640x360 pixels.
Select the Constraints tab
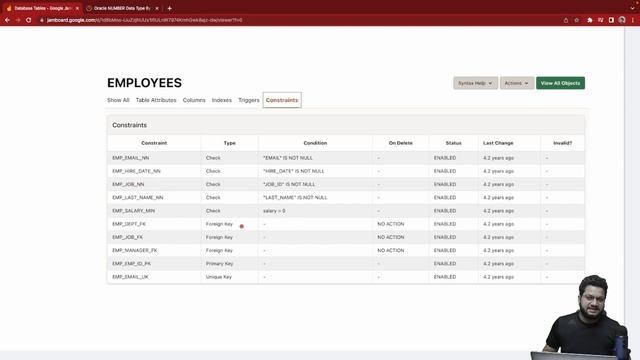tap(282, 100)
